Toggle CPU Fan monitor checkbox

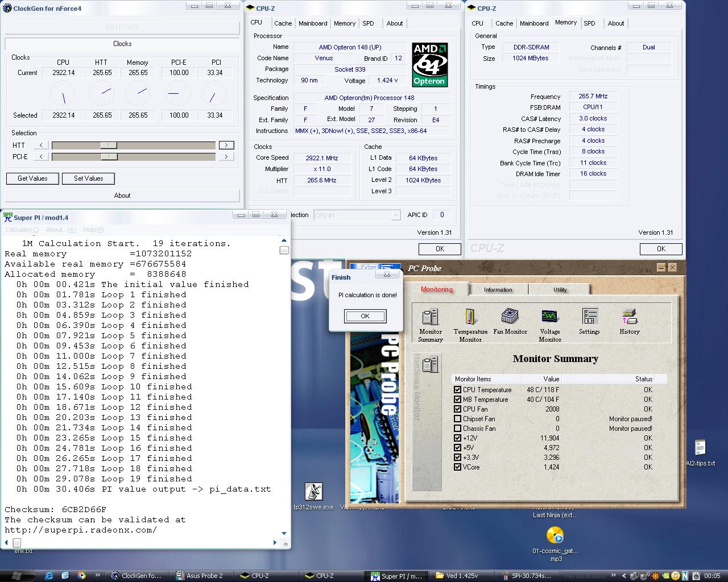point(458,409)
